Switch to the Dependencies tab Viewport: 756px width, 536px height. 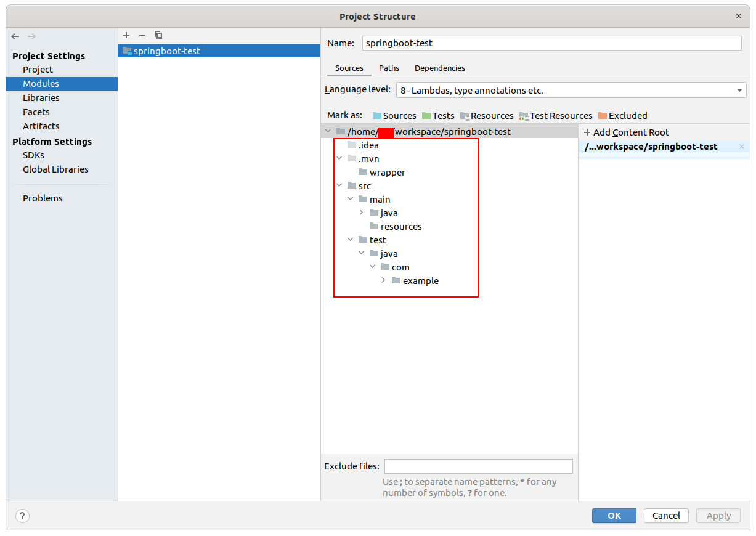coord(439,68)
